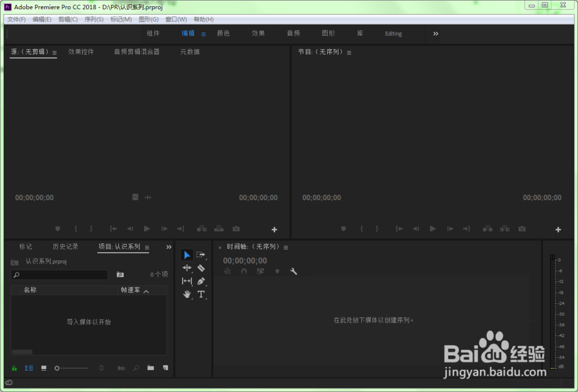Image resolution: width=578 pixels, height=392 pixels.
Task: Select the Pen tool
Action: [201, 281]
